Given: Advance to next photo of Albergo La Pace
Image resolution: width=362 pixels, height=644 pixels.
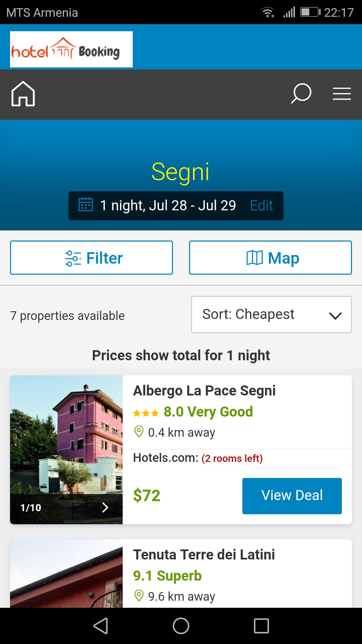Looking at the screenshot, I should 105,507.
